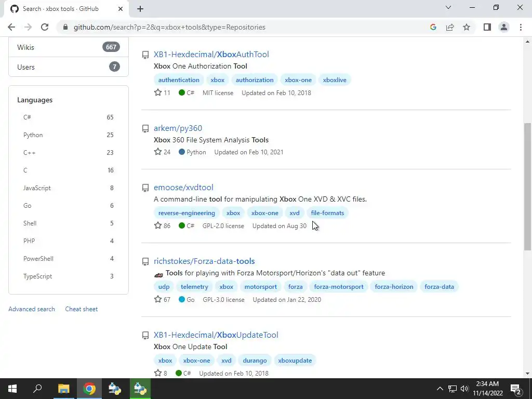532x399 pixels.
Task: Click repo icon beside arkem/py360
Action: pos(145,129)
